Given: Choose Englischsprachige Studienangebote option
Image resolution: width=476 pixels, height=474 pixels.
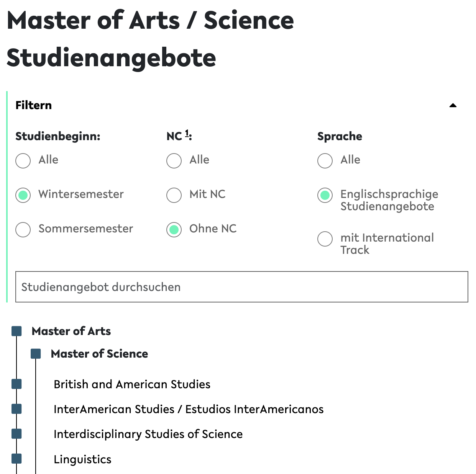Looking at the screenshot, I should [x=325, y=195].
